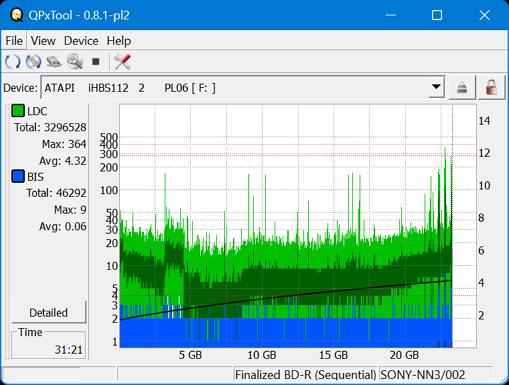The height and width of the screenshot is (385, 509).
Task: Click the refresh device list icon
Action: coord(13,62)
